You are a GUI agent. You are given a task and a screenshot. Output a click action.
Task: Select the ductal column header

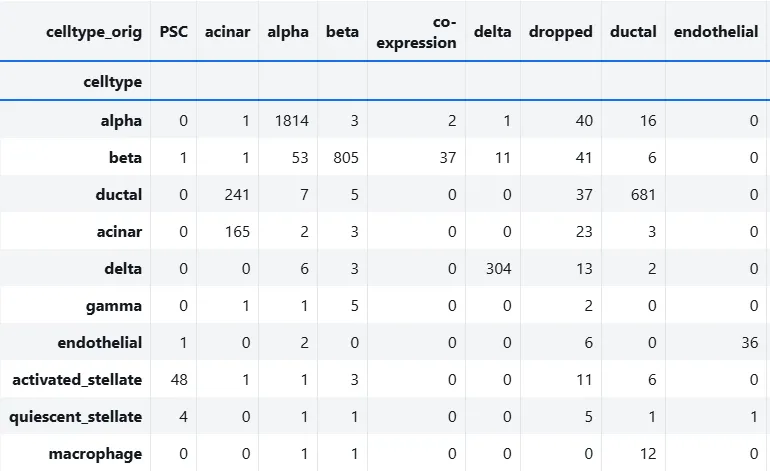click(x=633, y=32)
